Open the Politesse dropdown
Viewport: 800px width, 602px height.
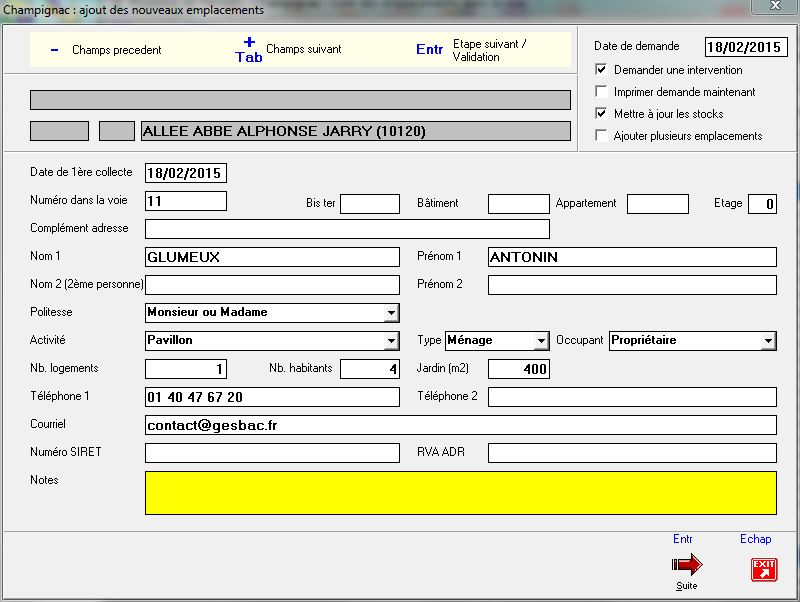[390, 313]
